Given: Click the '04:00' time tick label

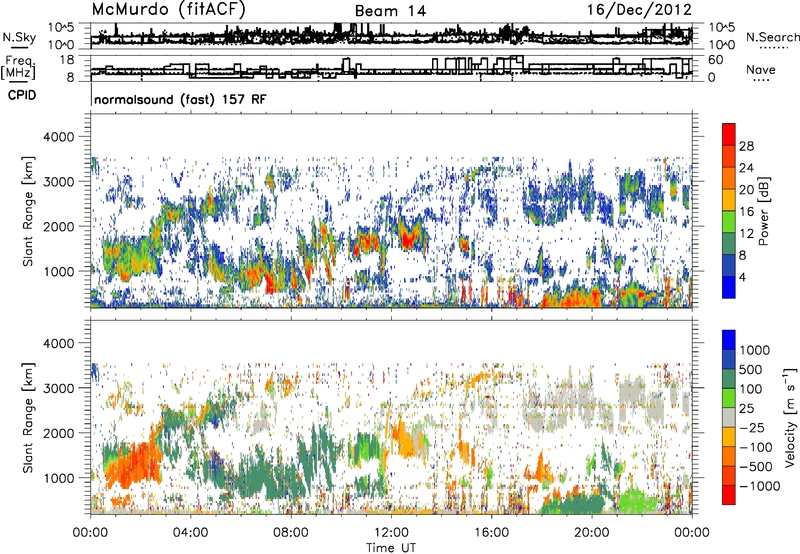Looking at the screenshot, I should 190,533.
